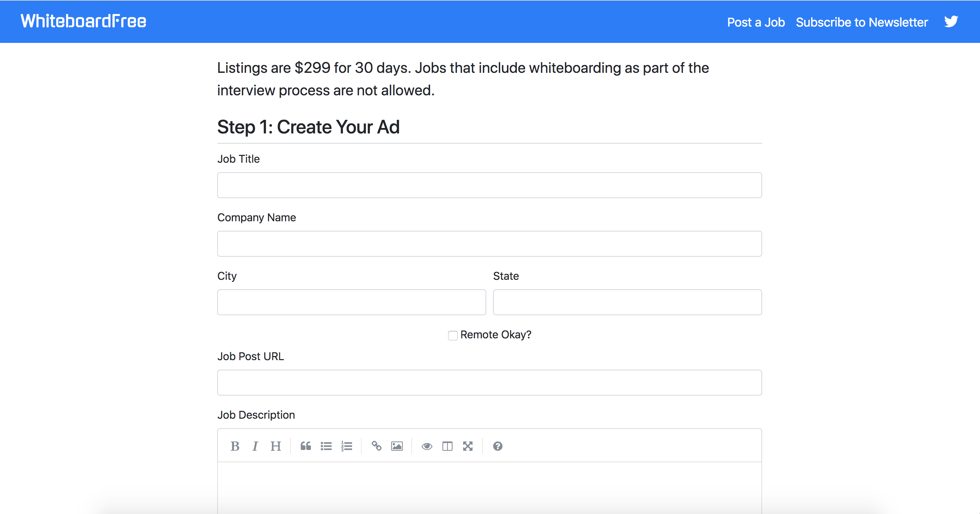Click into the Company Name field

point(489,244)
